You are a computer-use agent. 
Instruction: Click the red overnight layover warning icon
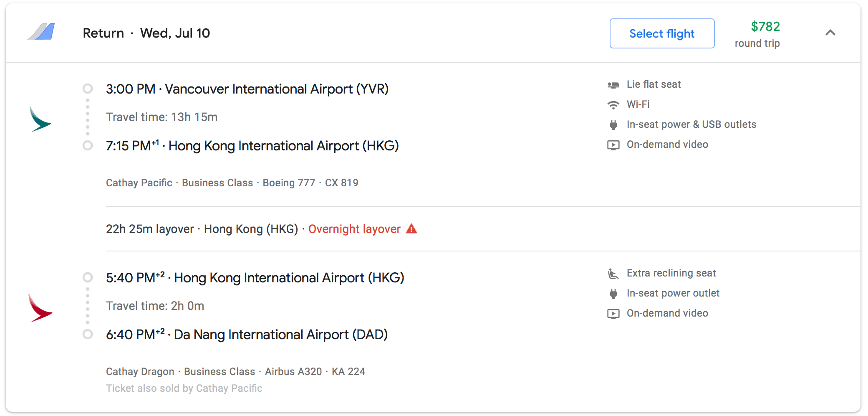click(411, 228)
